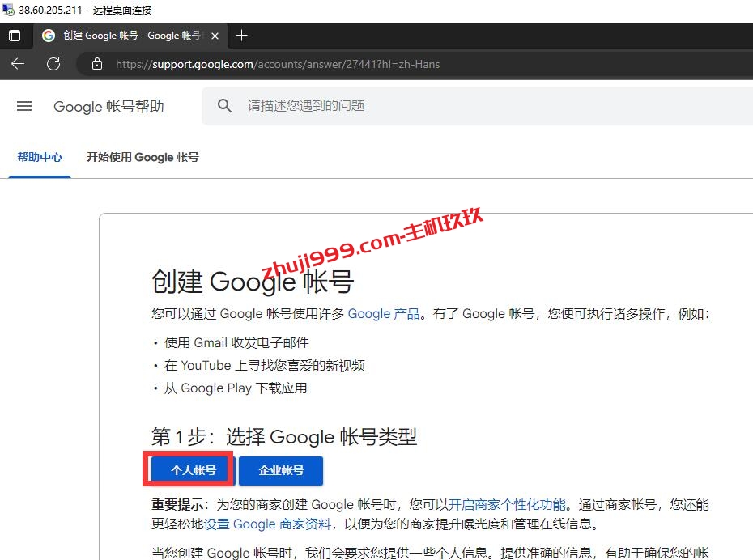
Task: Close the 创建 Google 帐号 tab
Action: (x=215, y=36)
